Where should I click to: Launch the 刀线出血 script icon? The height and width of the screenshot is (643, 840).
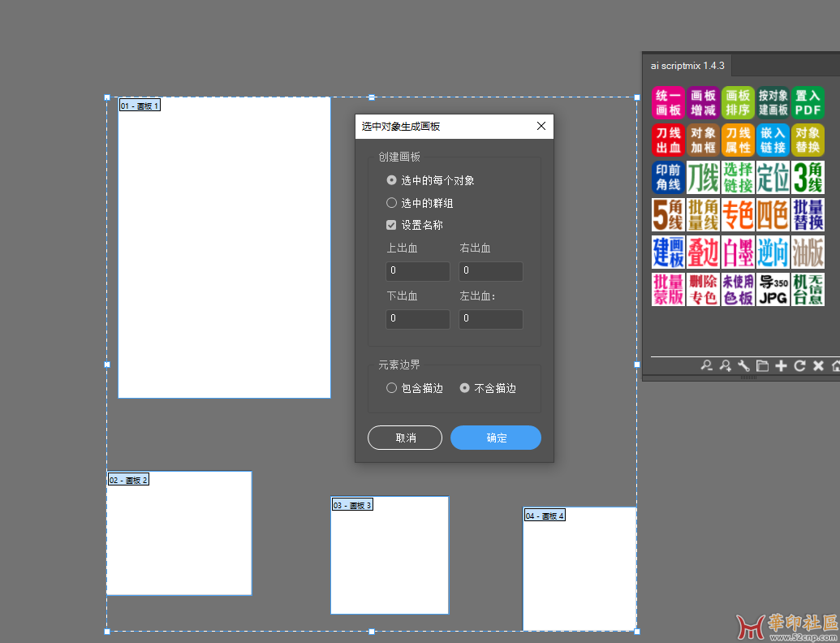coord(668,140)
